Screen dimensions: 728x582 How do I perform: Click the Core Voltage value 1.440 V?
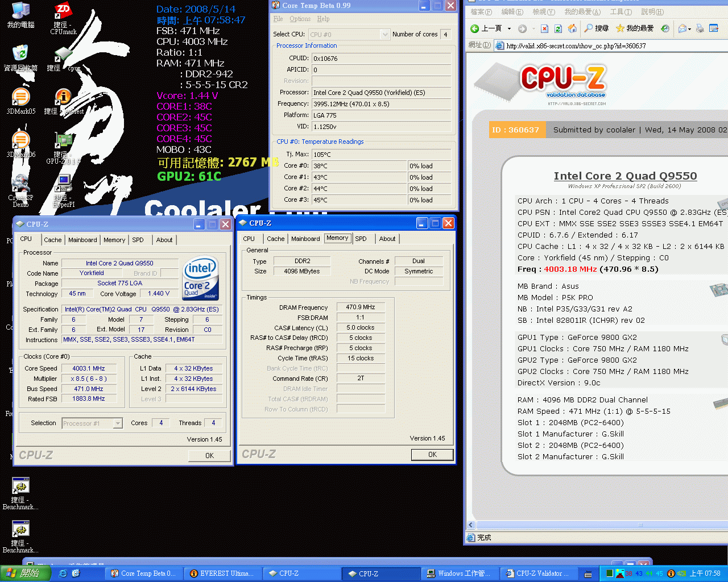point(159,293)
